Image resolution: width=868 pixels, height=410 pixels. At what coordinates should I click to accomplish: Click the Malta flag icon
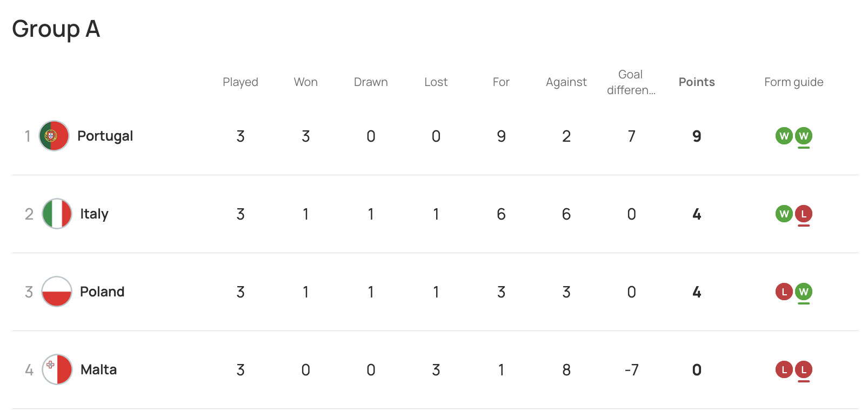pyautogui.click(x=57, y=369)
